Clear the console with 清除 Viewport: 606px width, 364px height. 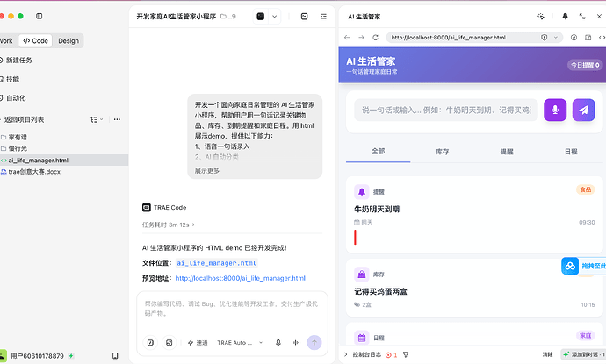tap(547, 354)
